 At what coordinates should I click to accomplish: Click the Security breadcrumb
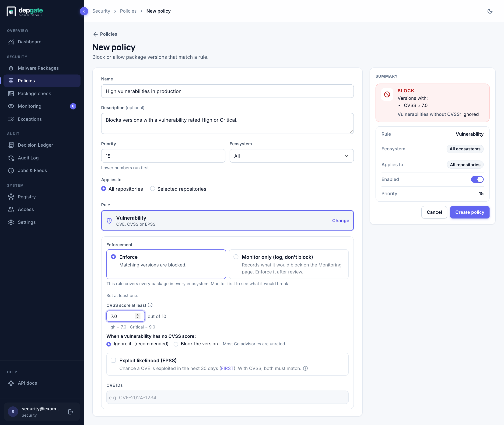coord(101,11)
